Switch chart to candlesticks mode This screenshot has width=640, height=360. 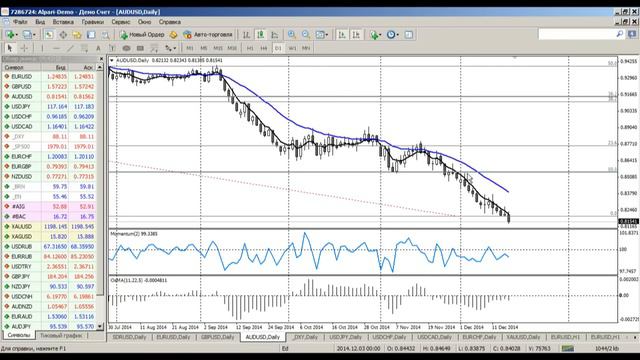point(260,35)
